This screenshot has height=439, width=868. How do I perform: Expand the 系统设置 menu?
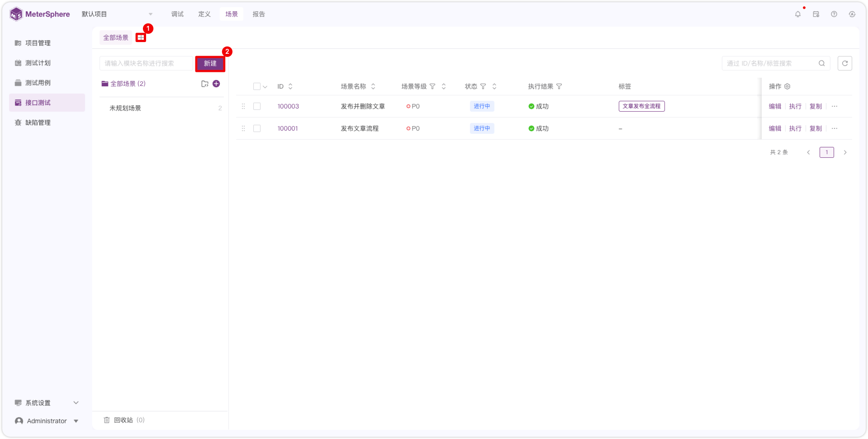(47, 403)
